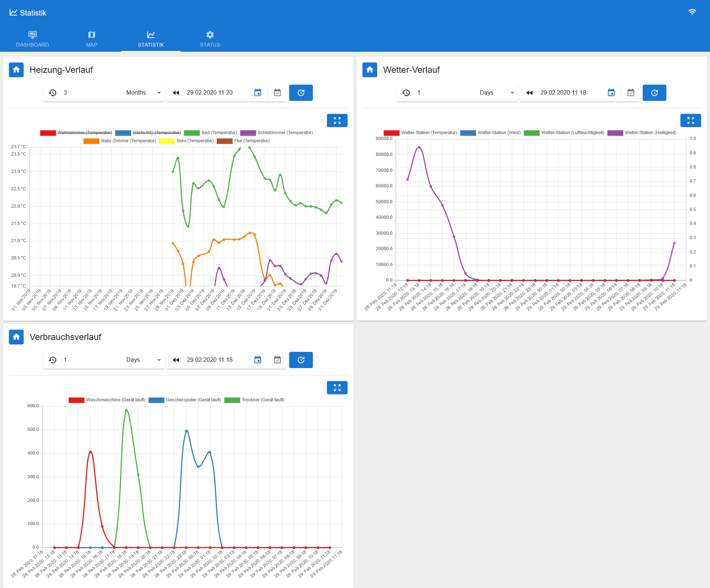Screen dimensions: 710x588
Task: Step back in time in Heizung-Verlauf
Action: (x=176, y=93)
